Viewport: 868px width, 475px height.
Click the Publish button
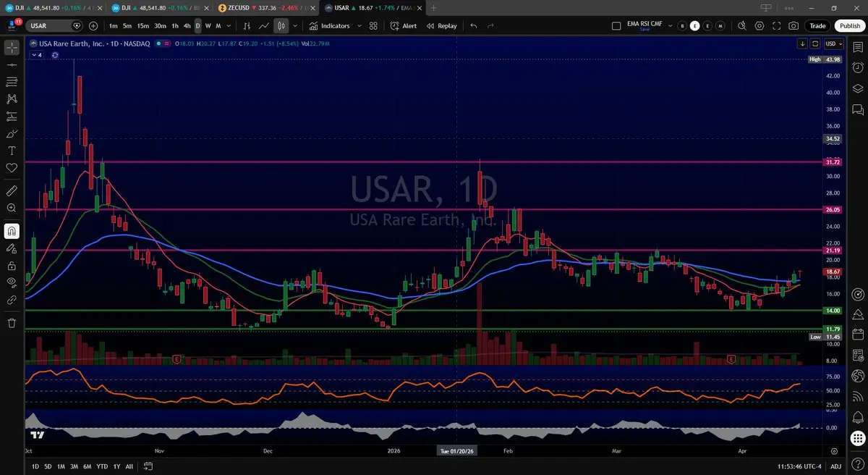click(x=848, y=25)
